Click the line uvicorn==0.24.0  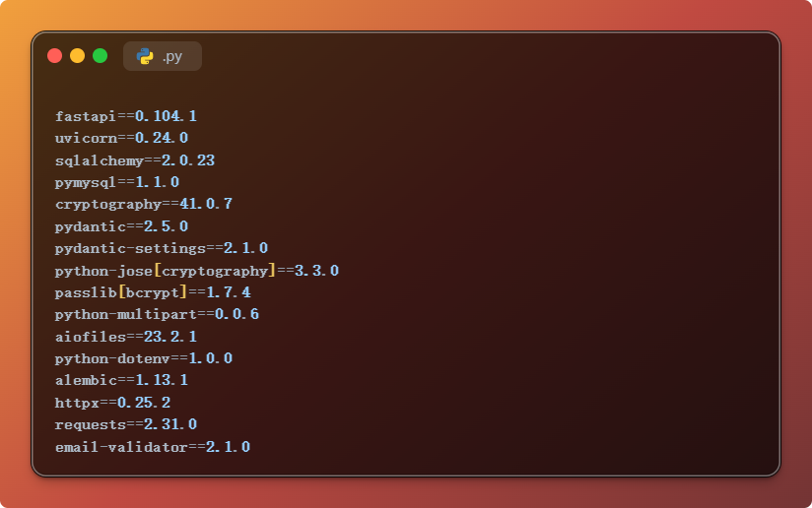coord(121,138)
